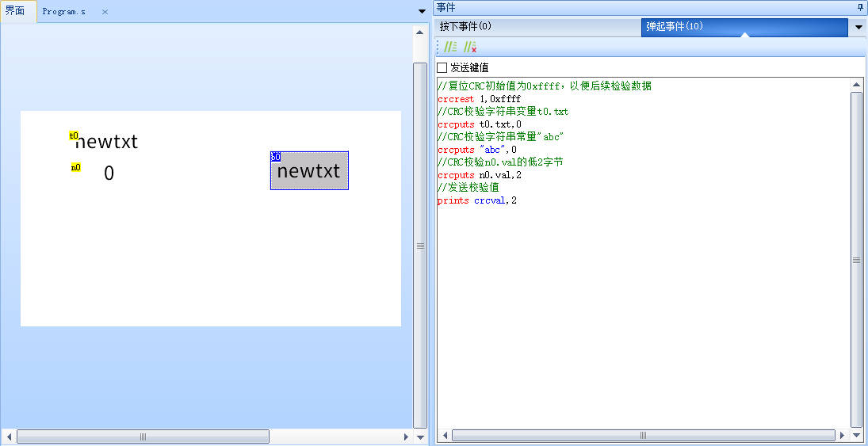Click the comment-lines icon in the event toolbar

450,48
